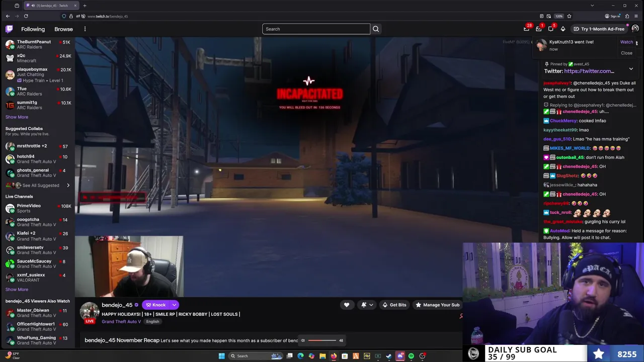
Task: Open the Browse page
Action: [63, 29]
